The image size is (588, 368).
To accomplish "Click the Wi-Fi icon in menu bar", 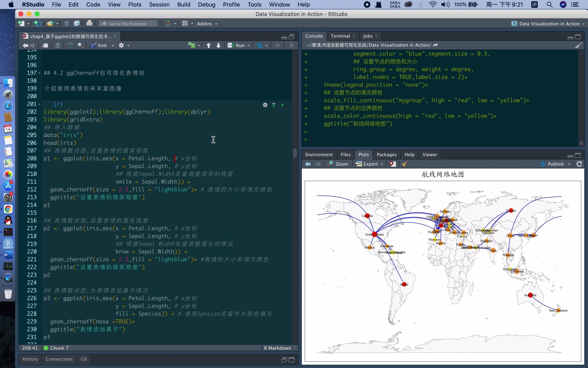I will [x=433, y=5].
